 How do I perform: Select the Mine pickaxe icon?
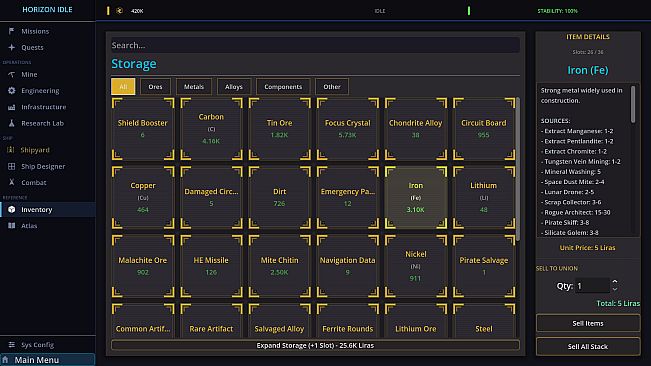pos(11,74)
